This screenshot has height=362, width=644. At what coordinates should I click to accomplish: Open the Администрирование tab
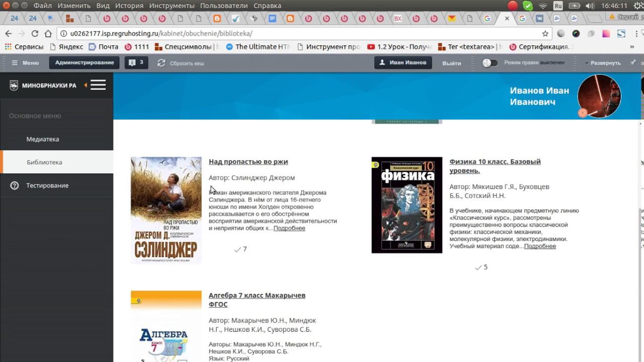(85, 63)
